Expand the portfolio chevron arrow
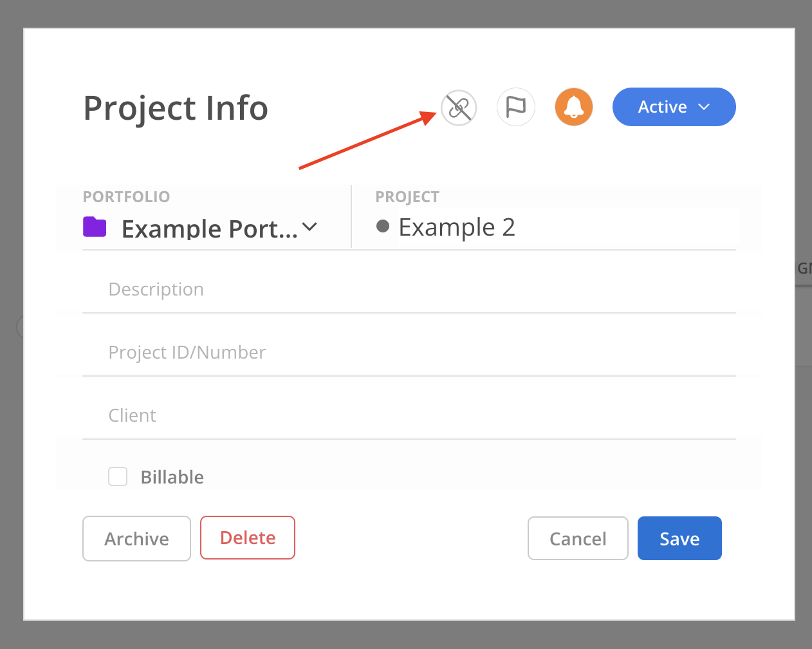The image size is (812, 649). click(x=309, y=227)
